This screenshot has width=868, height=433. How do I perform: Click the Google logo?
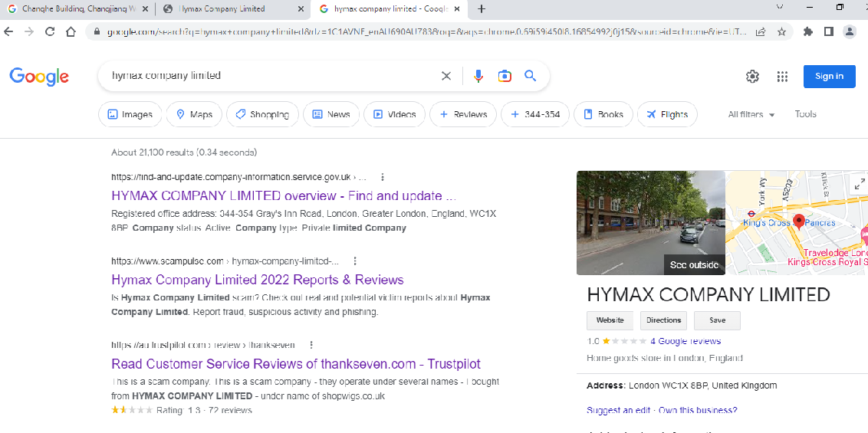point(39,77)
